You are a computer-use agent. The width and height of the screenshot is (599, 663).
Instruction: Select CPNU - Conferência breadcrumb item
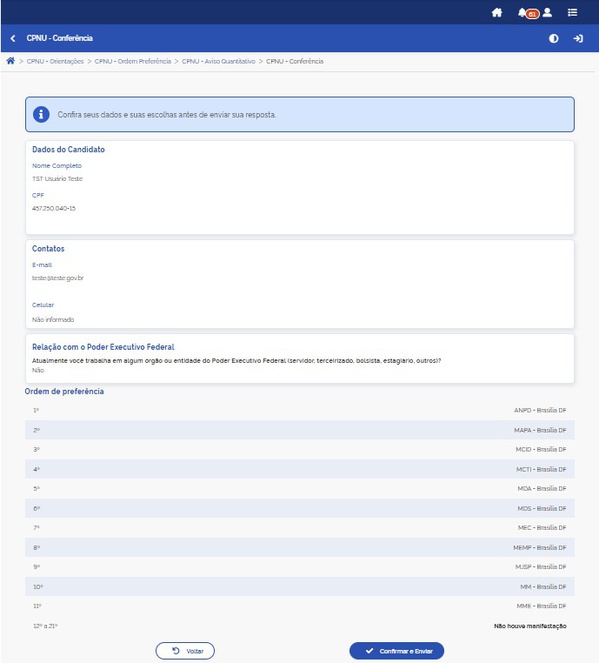(295, 61)
